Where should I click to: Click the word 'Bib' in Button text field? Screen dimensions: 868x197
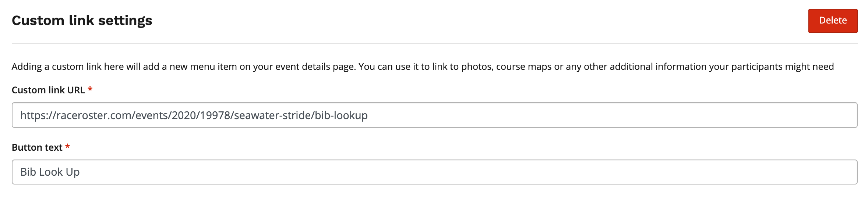(28, 172)
